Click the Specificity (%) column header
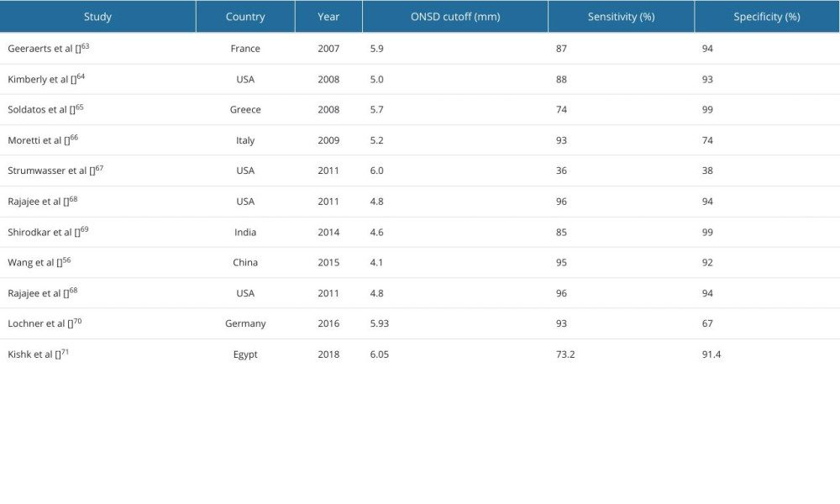 [x=767, y=17]
